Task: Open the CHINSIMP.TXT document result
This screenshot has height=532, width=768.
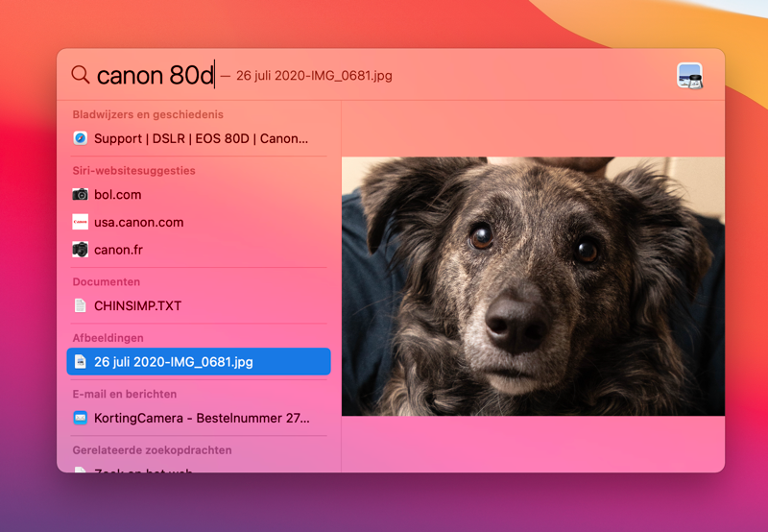Action: 199,305
